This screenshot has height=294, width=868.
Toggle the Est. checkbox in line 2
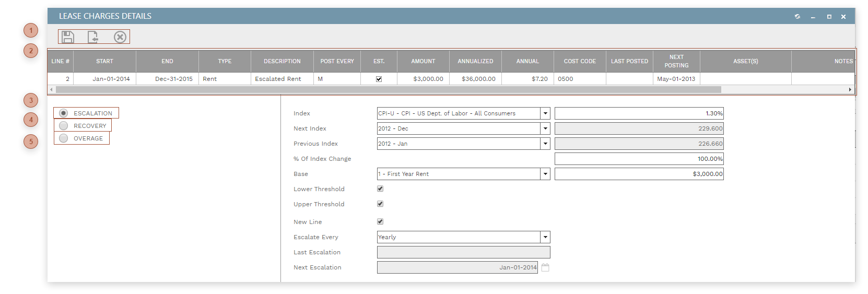click(379, 79)
